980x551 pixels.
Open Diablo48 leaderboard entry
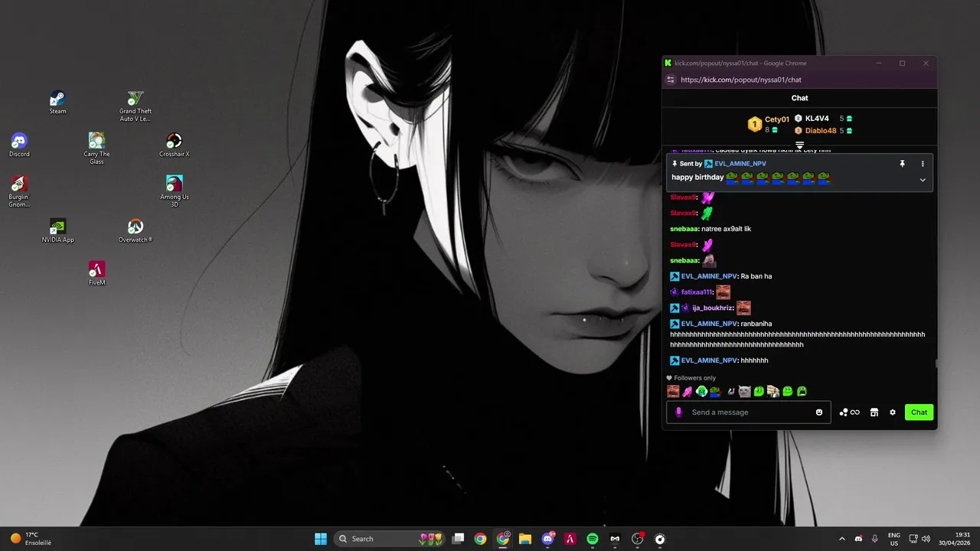pyautogui.click(x=824, y=131)
